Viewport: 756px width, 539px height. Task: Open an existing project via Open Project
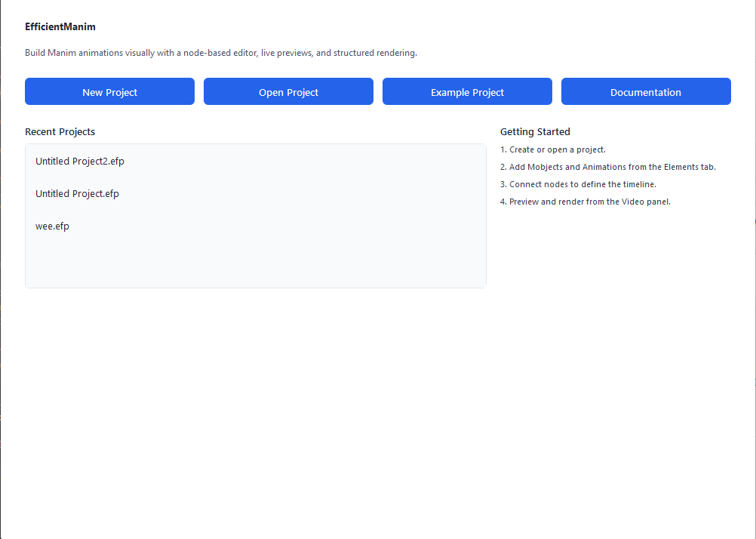(288, 91)
